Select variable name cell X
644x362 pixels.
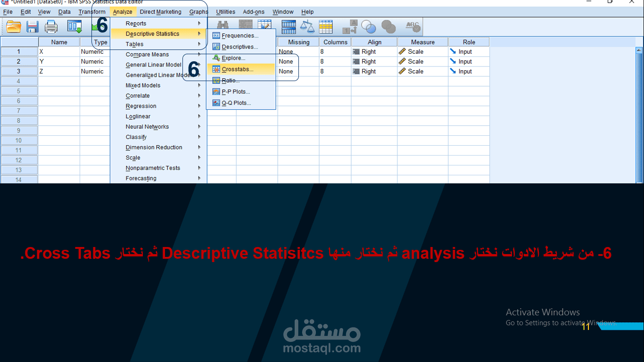tap(59, 52)
